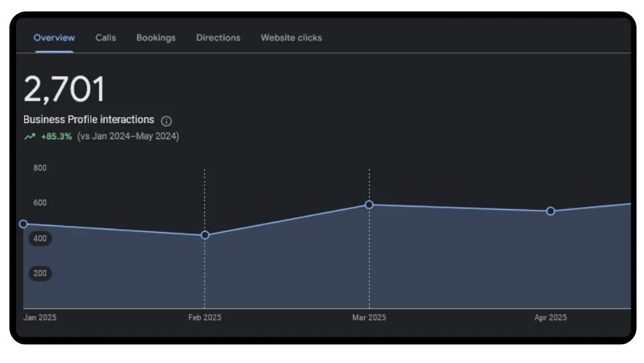Click the 400 y-axis label
Image resolution: width=644 pixels, height=363 pixels.
pos(40,238)
